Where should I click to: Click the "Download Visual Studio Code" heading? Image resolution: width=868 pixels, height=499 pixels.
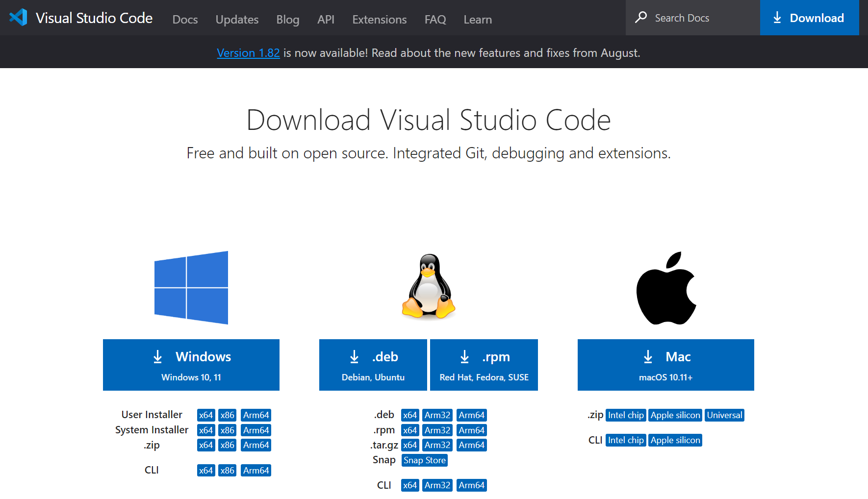tap(429, 120)
